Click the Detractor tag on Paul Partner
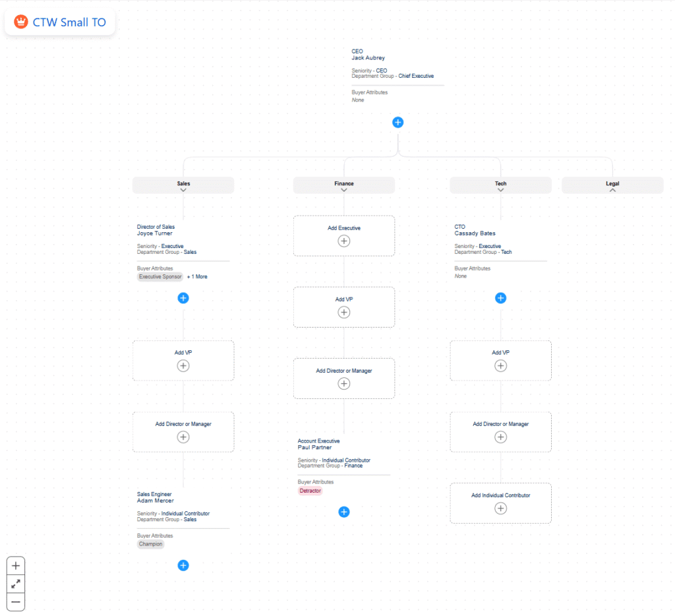This screenshot has width=675, height=616. point(310,491)
